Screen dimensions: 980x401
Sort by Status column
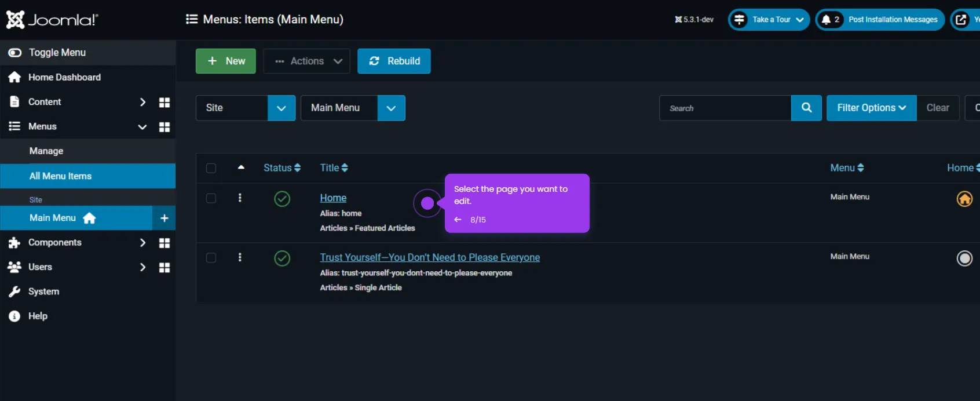tap(282, 167)
